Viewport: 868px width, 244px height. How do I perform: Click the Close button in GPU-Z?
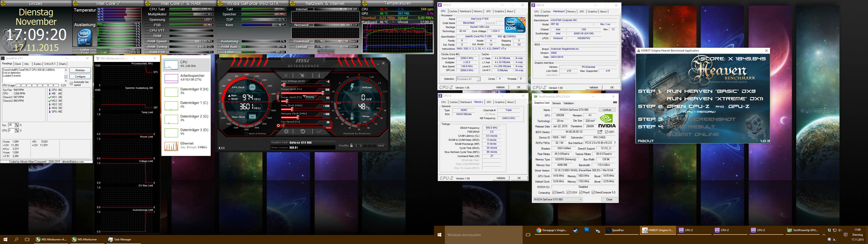tap(609, 199)
